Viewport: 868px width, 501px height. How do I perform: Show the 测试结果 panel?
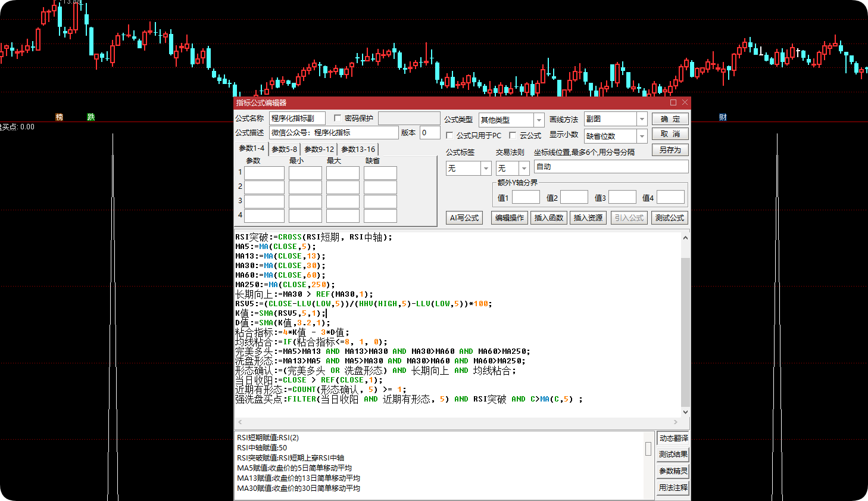(673, 455)
